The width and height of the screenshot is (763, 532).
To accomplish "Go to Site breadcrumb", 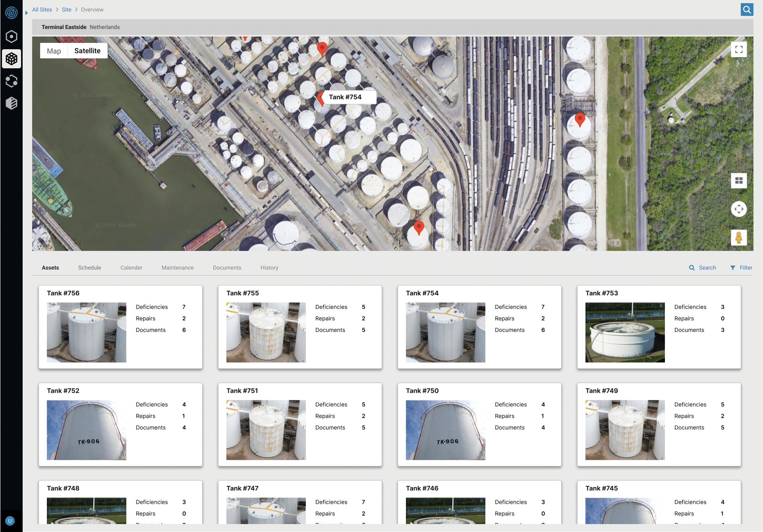I will (x=67, y=10).
